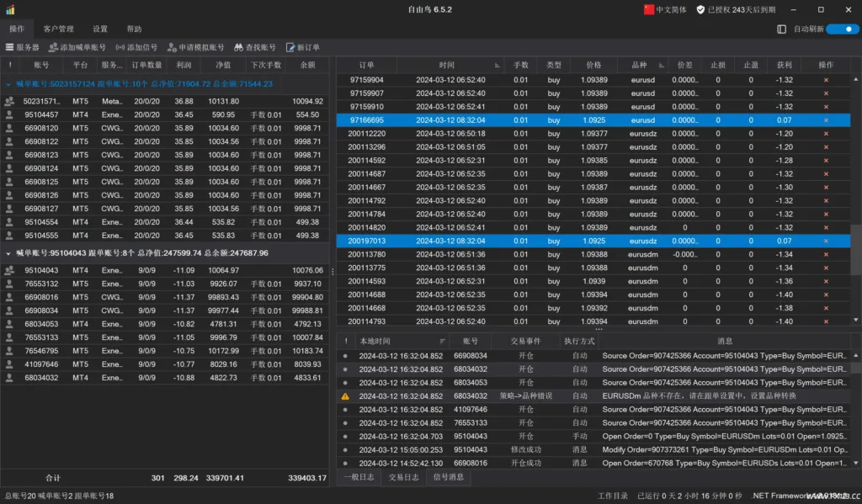Screen dimensions: 862x504
Task: Collapse the 喊单账号:95104043 group
Action: pos(8,253)
